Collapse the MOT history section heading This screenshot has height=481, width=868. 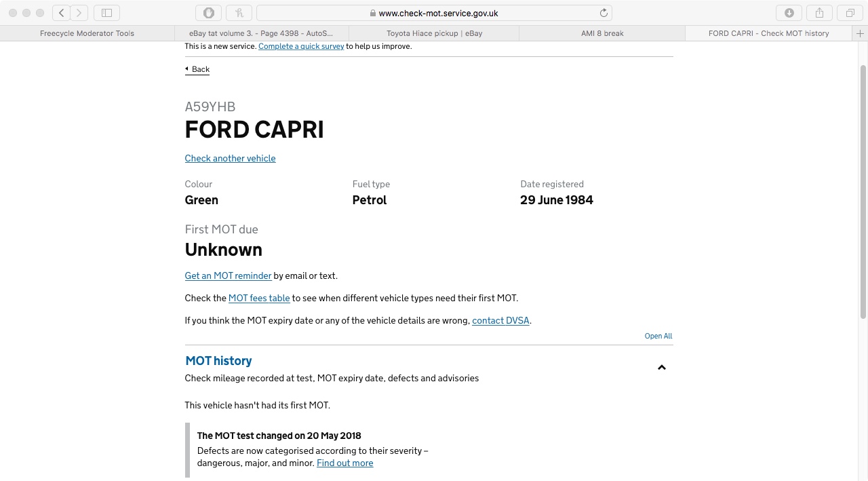click(x=218, y=361)
